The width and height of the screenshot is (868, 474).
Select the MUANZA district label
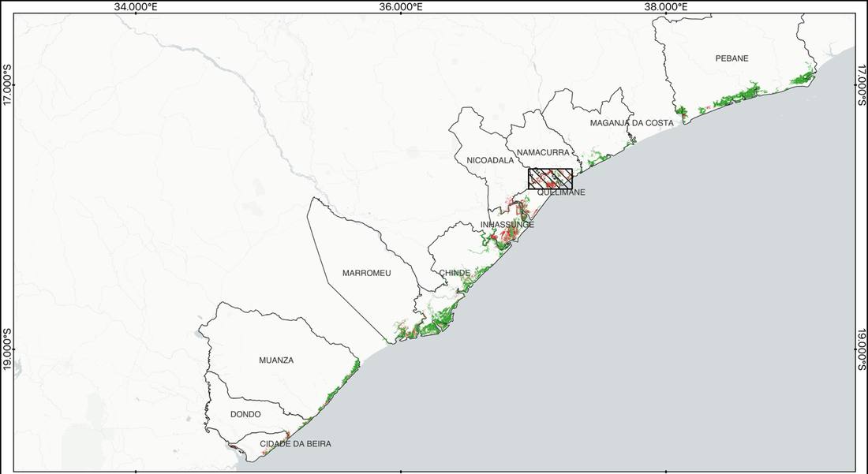[x=276, y=360]
